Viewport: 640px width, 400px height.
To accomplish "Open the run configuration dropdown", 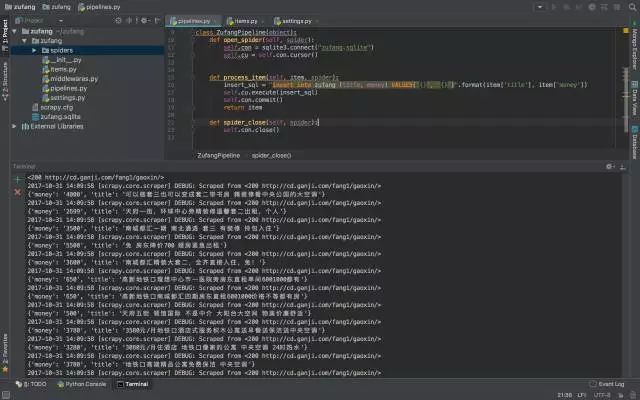I will [540, 7].
